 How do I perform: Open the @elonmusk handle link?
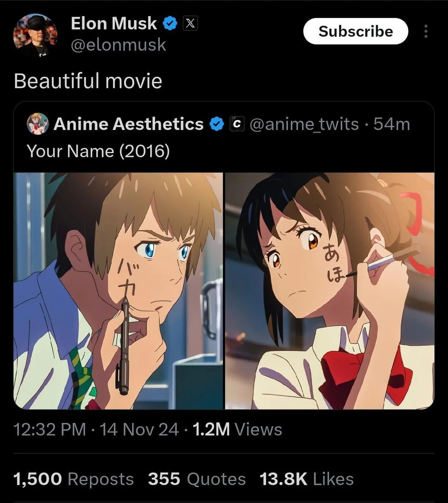point(118,45)
